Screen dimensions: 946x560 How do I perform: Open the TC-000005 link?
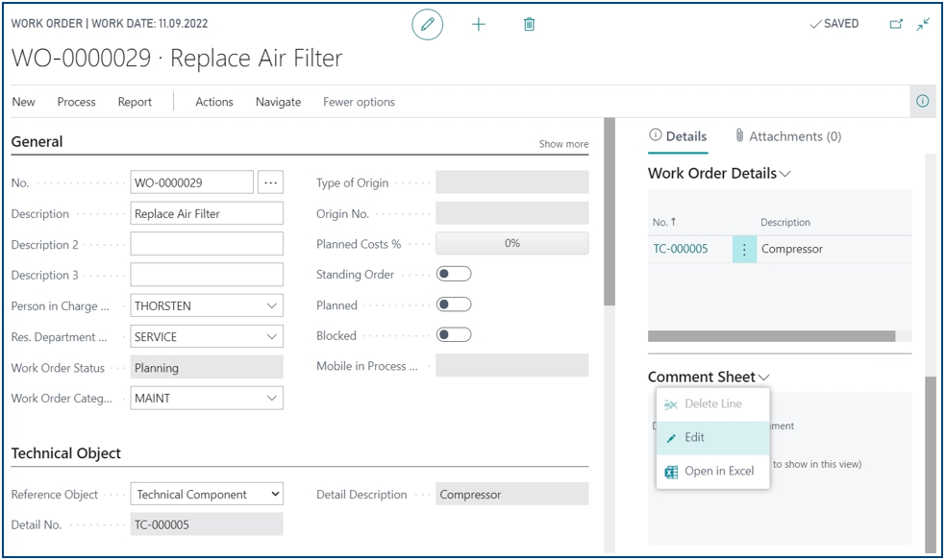(681, 249)
